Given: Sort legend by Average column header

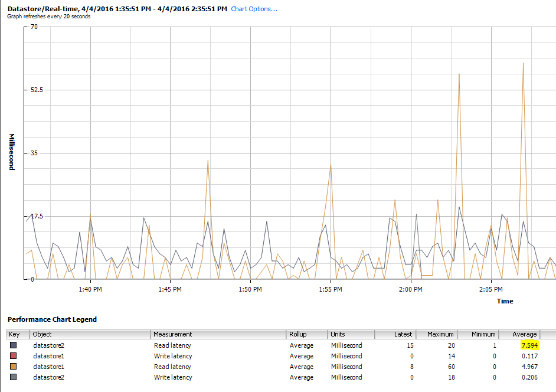Looking at the screenshot, I should click(519, 334).
